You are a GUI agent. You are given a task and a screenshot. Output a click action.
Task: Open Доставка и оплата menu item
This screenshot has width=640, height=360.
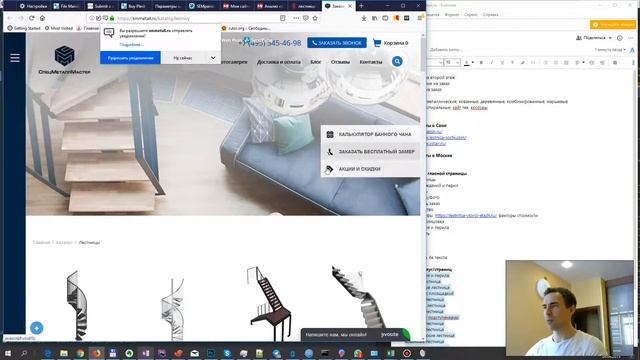[278, 62]
